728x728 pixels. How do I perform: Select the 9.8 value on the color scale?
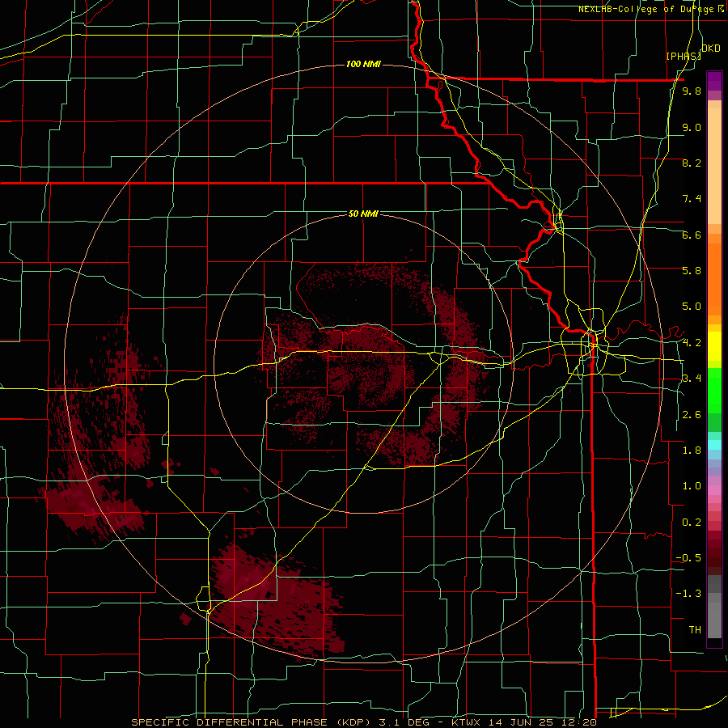click(692, 91)
